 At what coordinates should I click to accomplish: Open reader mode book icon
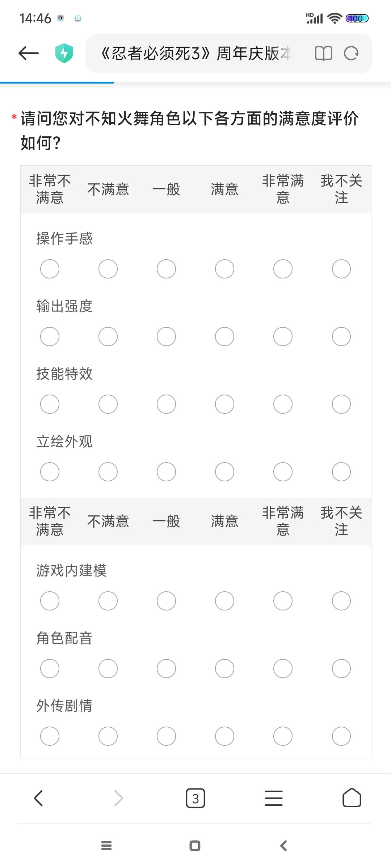(x=323, y=54)
